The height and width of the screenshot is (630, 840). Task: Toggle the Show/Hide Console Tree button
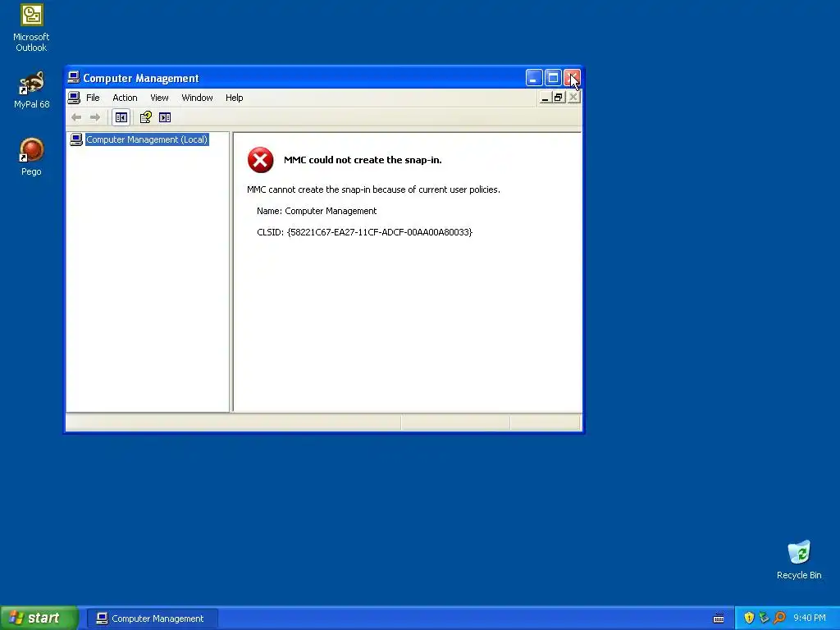pyautogui.click(x=121, y=117)
